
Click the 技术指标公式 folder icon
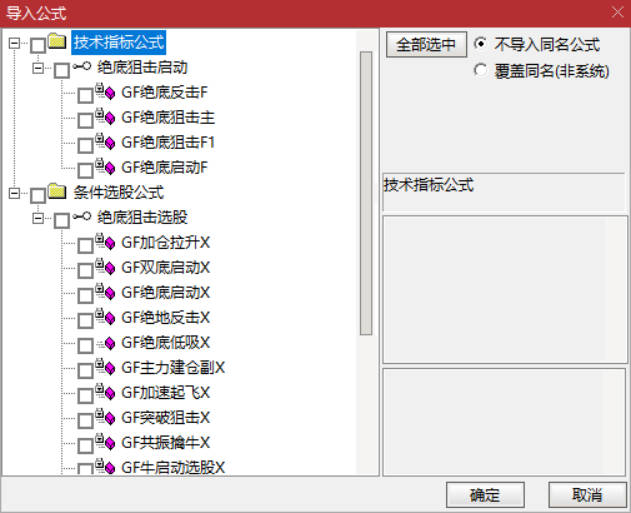point(57,41)
